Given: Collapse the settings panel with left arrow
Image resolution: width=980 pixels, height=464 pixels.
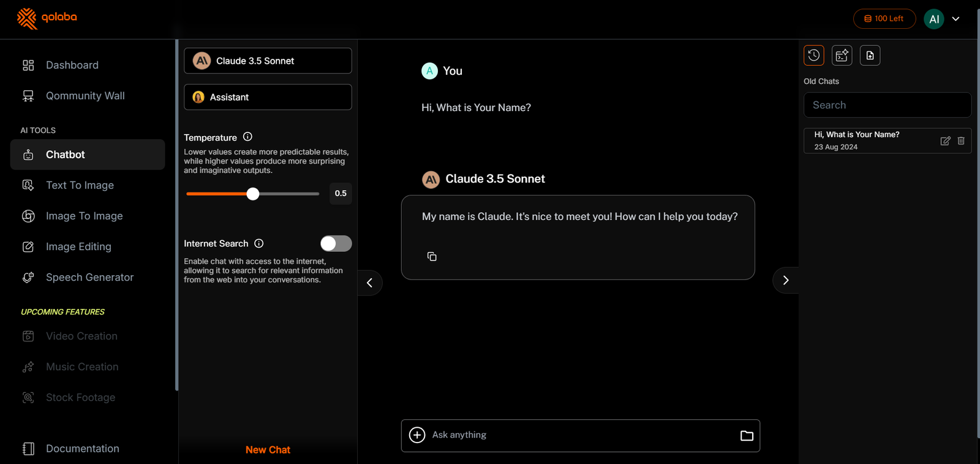Looking at the screenshot, I should pyautogui.click(x=369, y=283).
